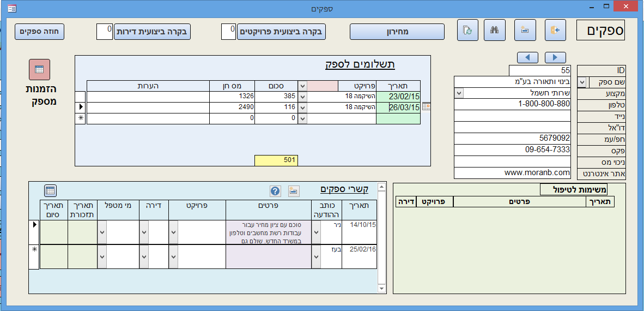Open דירה dropdown in 25/02/16 contact row
The image size is (644, 311).
point(144,257)
